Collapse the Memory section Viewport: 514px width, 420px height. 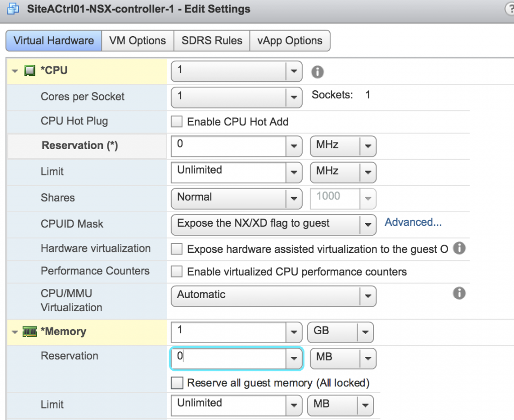pos(15,332)
